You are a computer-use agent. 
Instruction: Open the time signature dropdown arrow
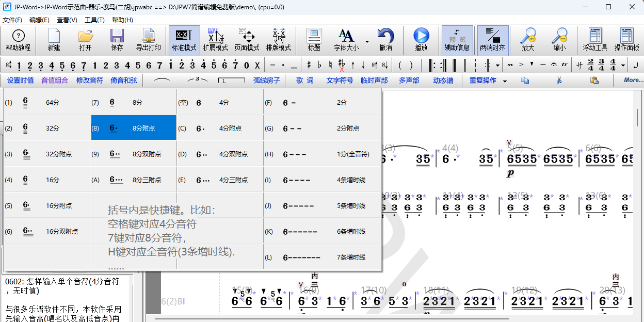tap(623, 65)
